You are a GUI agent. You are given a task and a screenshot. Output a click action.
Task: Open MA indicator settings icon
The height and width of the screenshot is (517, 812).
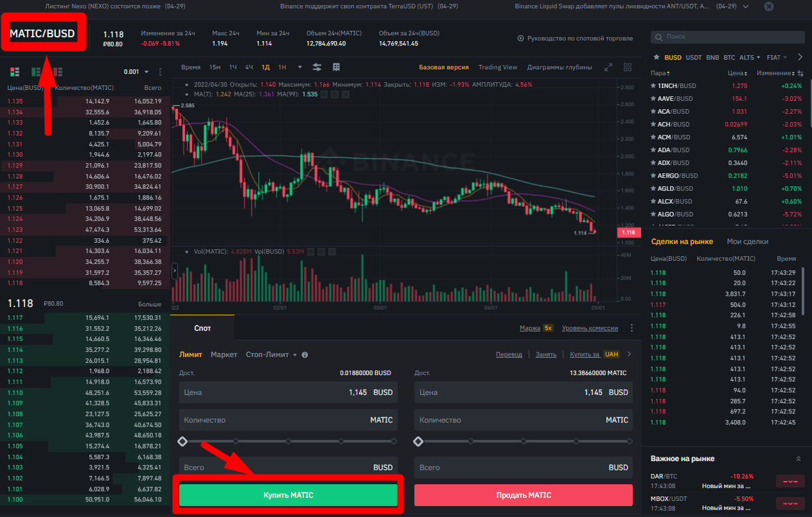[x=335, y=94]
